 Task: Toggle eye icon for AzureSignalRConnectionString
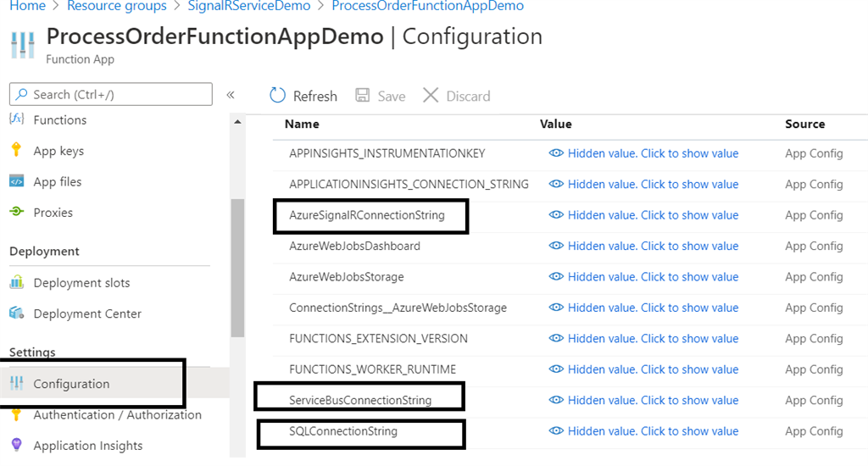tap(556, 215)
